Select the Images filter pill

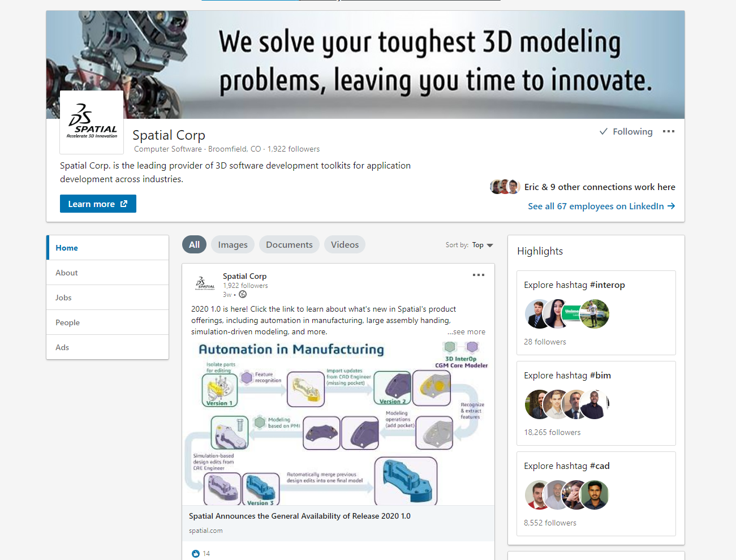[233, 244]
